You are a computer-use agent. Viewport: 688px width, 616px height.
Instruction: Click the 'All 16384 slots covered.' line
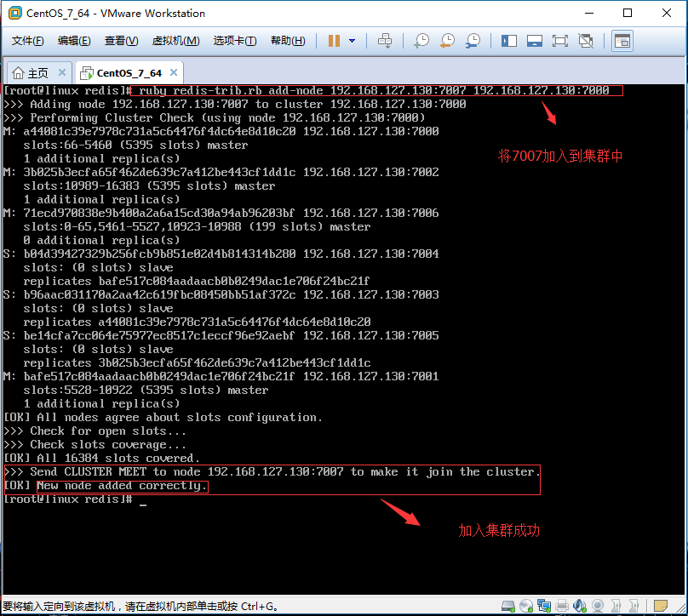tap(101, 458)
